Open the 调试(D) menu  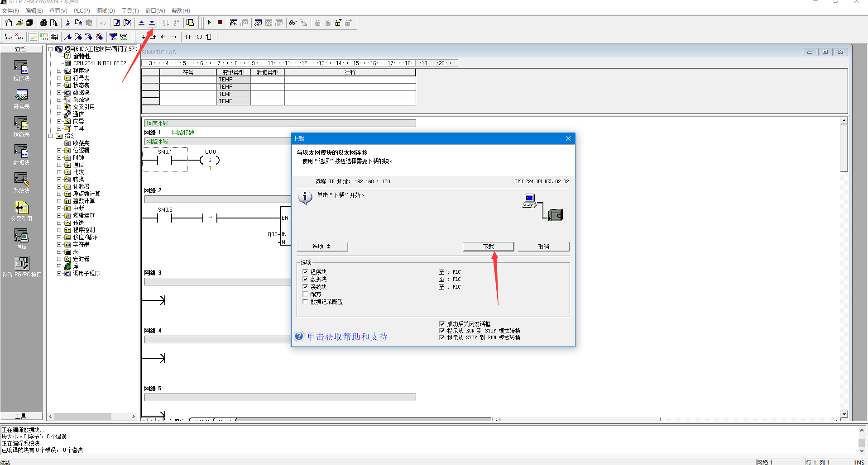[106, 10]
